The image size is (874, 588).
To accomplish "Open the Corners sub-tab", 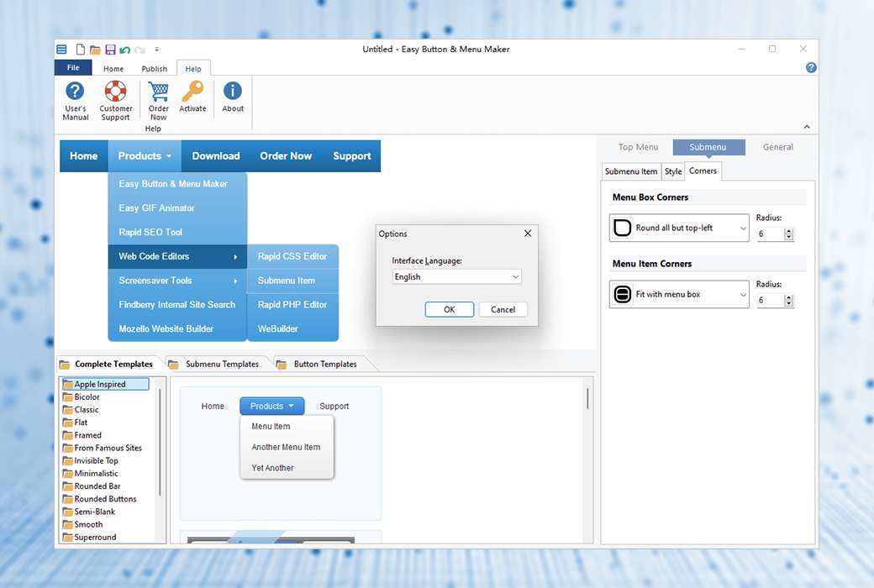I will [703, 171].
